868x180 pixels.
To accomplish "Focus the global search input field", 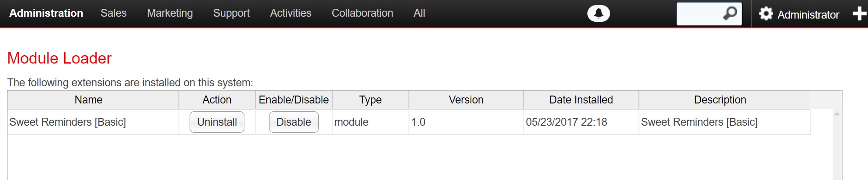I will [699, 13].
